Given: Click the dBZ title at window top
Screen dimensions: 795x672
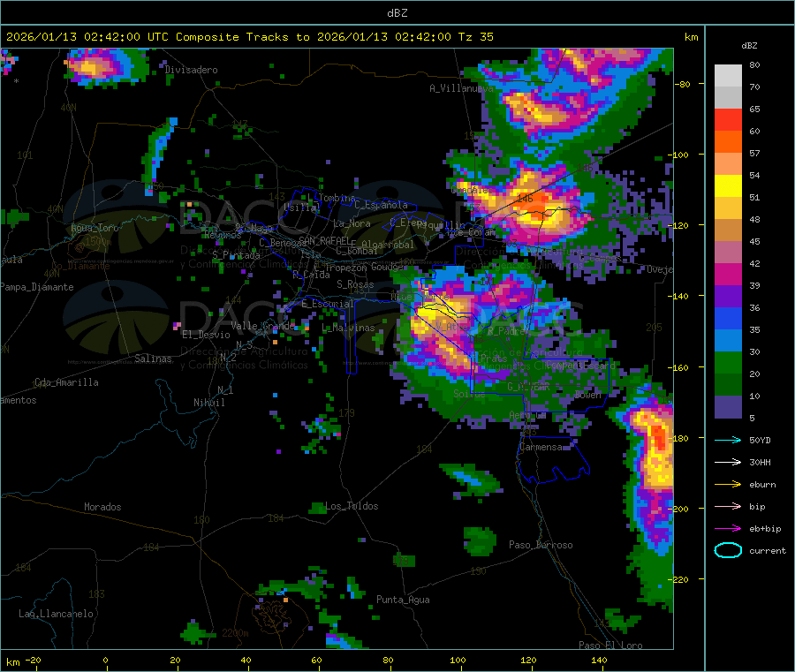Looking at the screenshot, I should coord(397,13).
